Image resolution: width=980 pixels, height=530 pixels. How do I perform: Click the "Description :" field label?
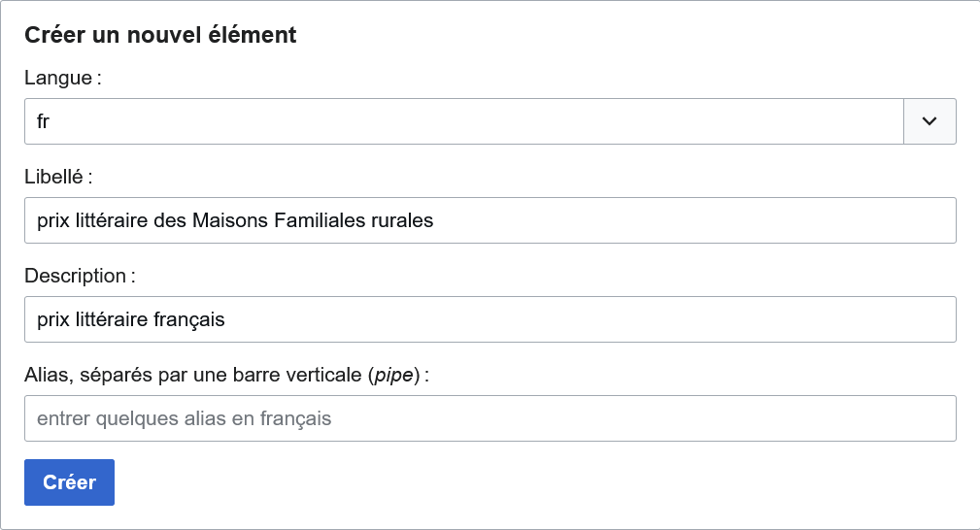tap(80, 276)
